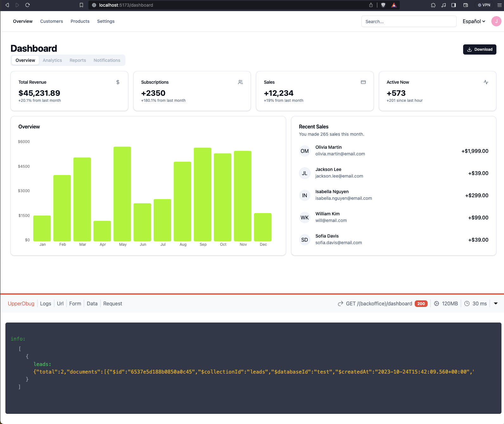504x424 pixels.
Task: Click the UpperDbug label
Action: click(x=21, y=303)
